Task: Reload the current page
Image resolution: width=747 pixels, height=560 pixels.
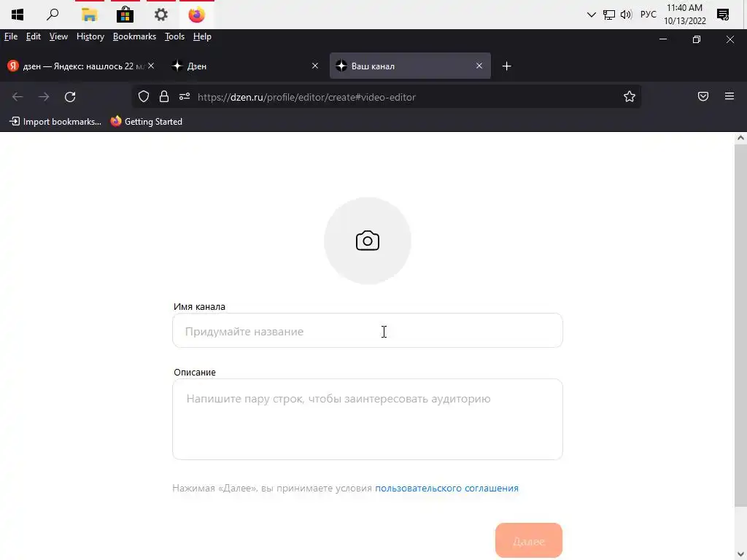Action: click(70, 97)
